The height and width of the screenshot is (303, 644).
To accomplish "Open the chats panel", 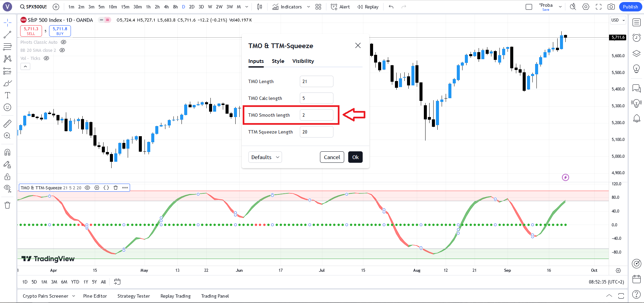I will [637, 88].
